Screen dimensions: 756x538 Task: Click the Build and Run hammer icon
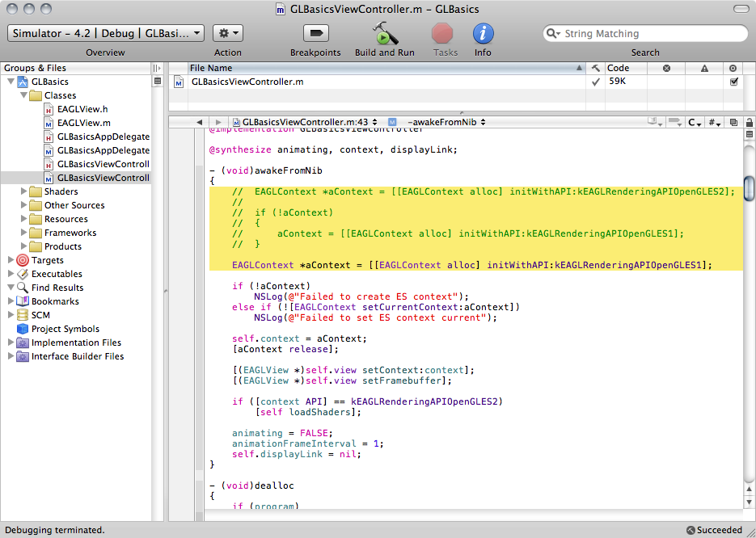pos(385,33)
